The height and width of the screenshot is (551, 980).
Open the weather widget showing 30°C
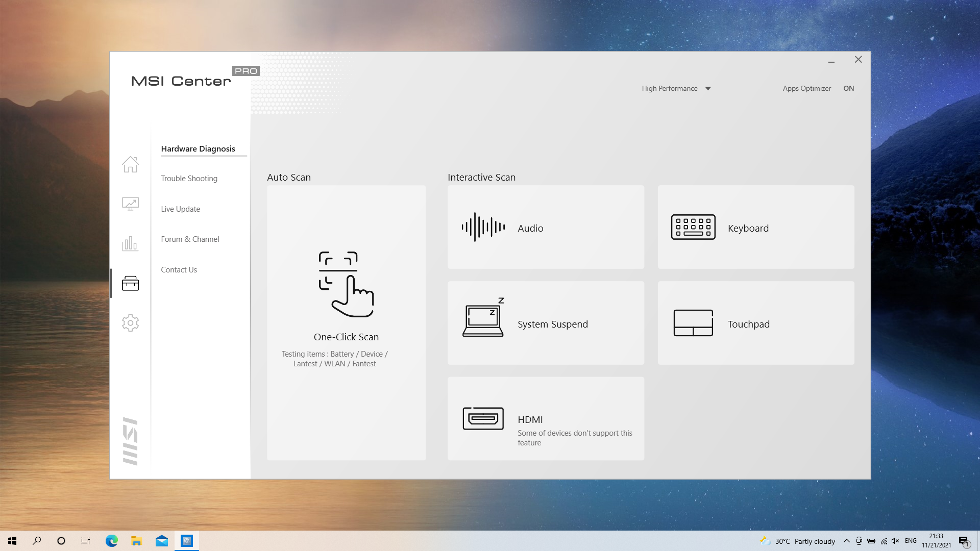797,541
